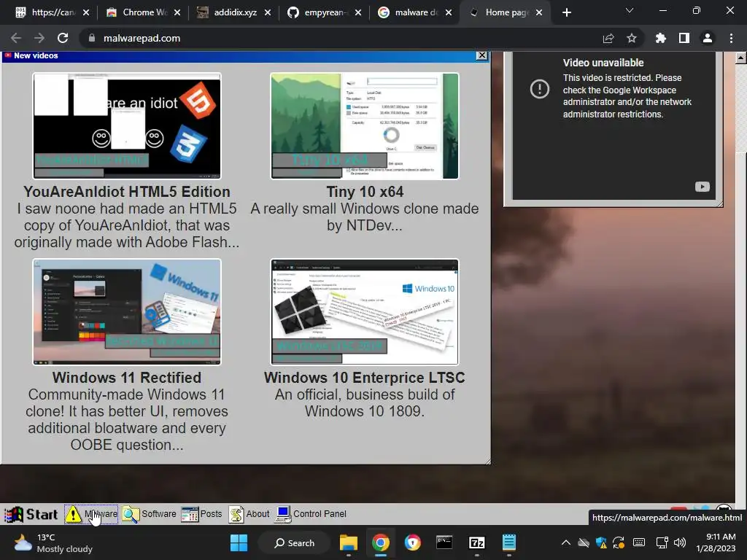The width and height of the screenshot is (747, 560).
Task: Open a new browser tab
Action: 566,12
